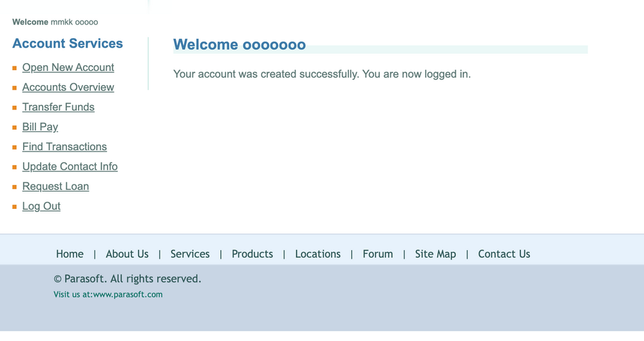Visit www.parasoft.com link
Screen dimensions: 644x341
128,295
